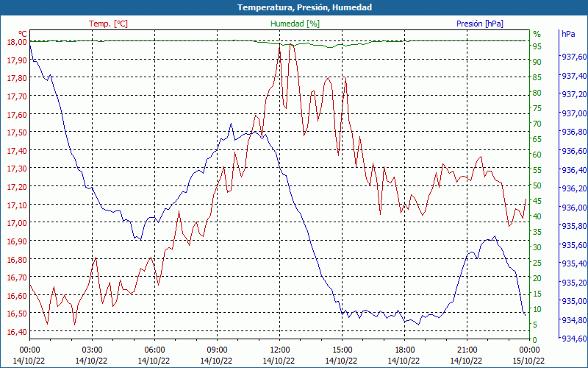Click the 03:00 time axis label
The width and height of the screenshot is (588, 368).
(93, 350)
